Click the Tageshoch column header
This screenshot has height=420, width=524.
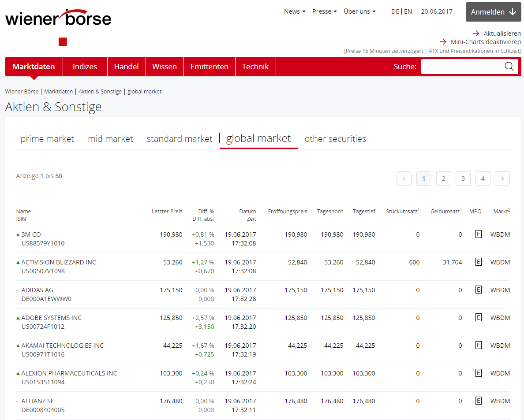tap(330, 212)
